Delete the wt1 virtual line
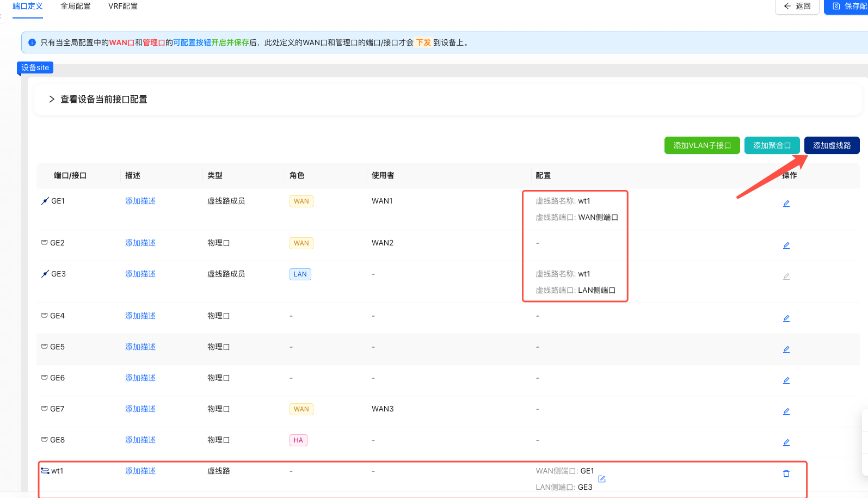This screenshot has height=498, width=868. point(786,474)
